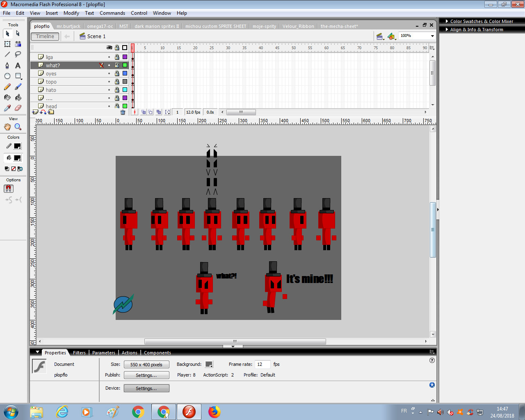Toggle visibility of all layers eye icon

point(109,48)
